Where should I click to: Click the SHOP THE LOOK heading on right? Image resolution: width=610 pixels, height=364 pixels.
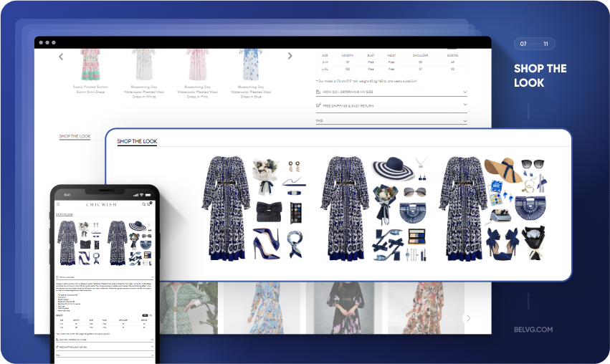(540, 75)
